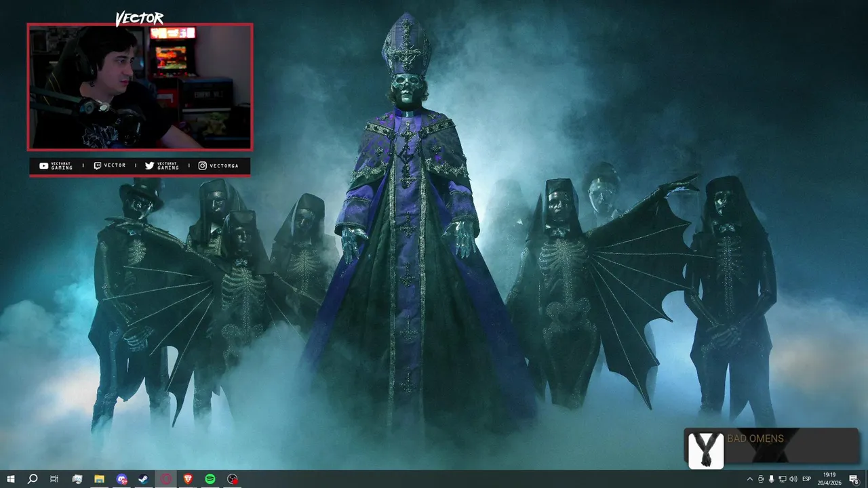Open Spotify from the taskbar
This screenshot has width=868, height=488.
point(210,479)
